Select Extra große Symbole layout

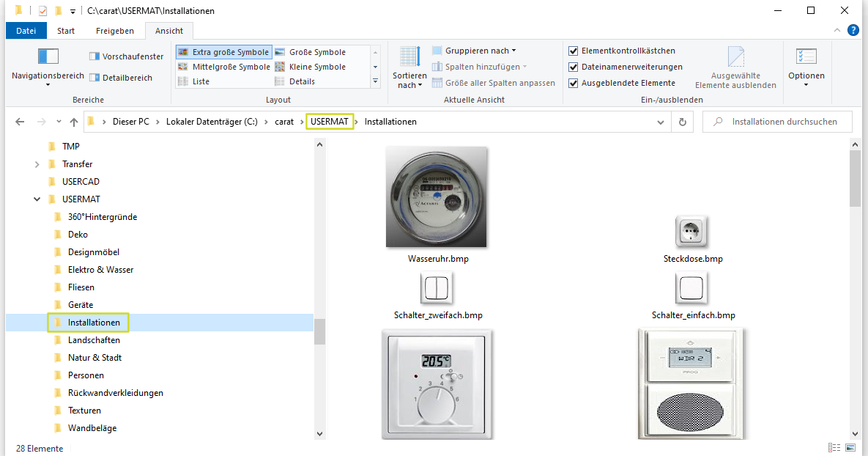pos(223,52)
